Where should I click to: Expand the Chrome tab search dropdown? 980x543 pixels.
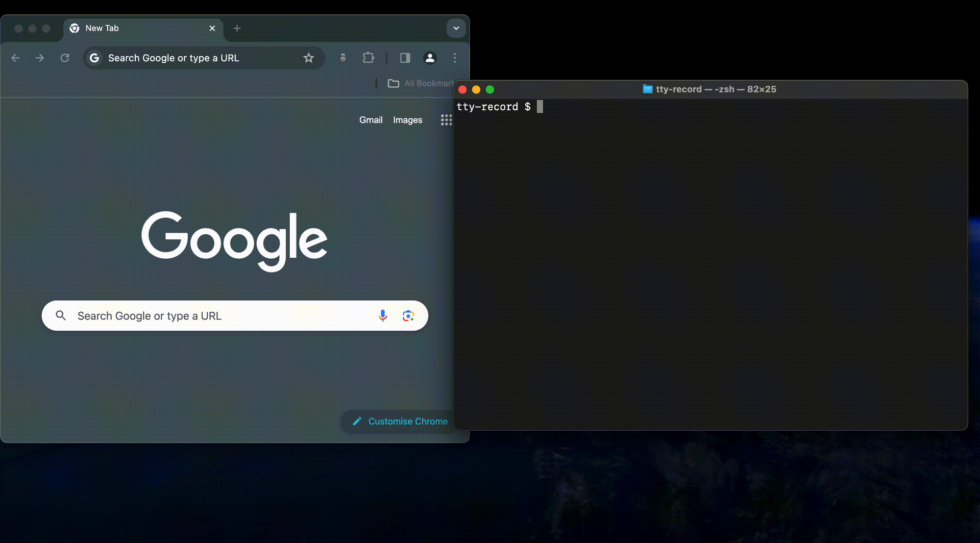456,29
